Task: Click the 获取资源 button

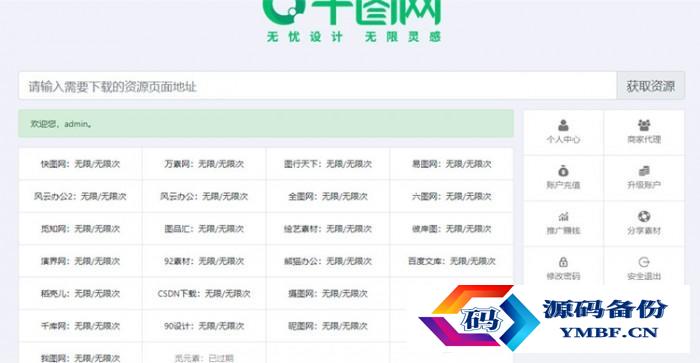Action: (x=650, y=86)
